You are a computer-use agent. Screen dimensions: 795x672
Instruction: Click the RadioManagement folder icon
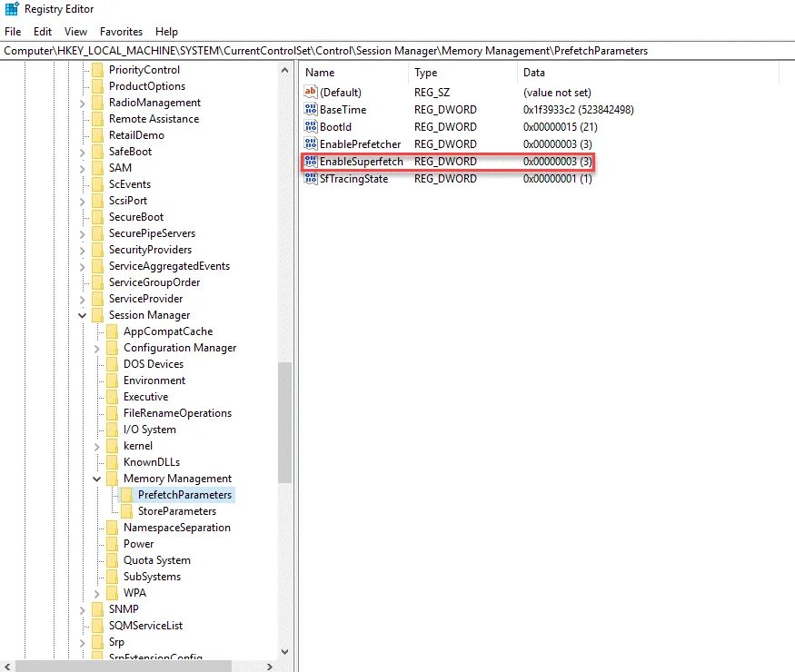[x=98, y=103]
